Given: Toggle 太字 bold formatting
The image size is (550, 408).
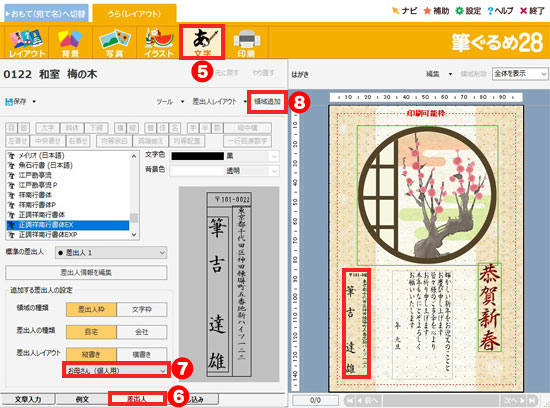Looking at the screenshot, I should click(48, 128).
